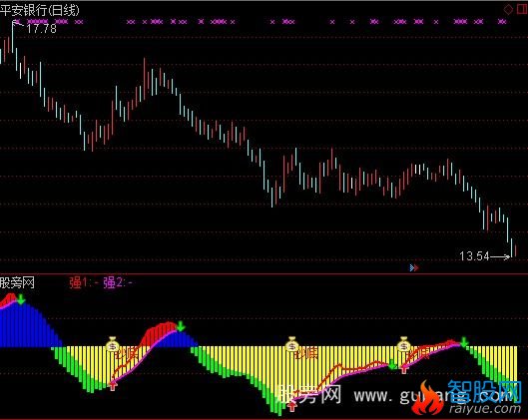Click green down arrow left of third money bag
The height and width of the screenshot is (420, 528).
point(392,364)
